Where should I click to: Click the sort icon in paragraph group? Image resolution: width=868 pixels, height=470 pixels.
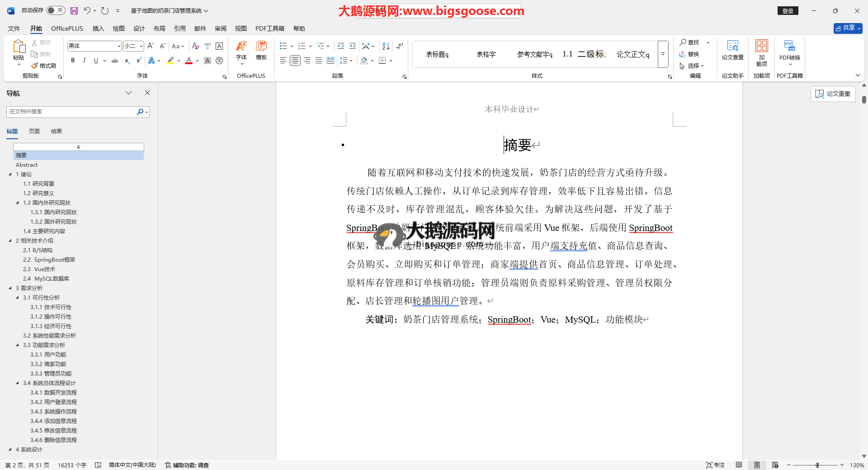point(386,46)
